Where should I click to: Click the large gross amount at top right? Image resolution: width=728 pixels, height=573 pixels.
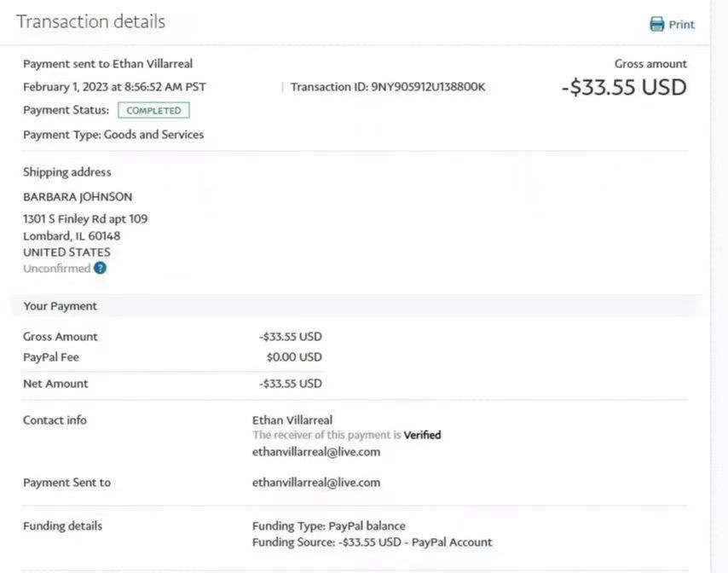click(623, 87)
